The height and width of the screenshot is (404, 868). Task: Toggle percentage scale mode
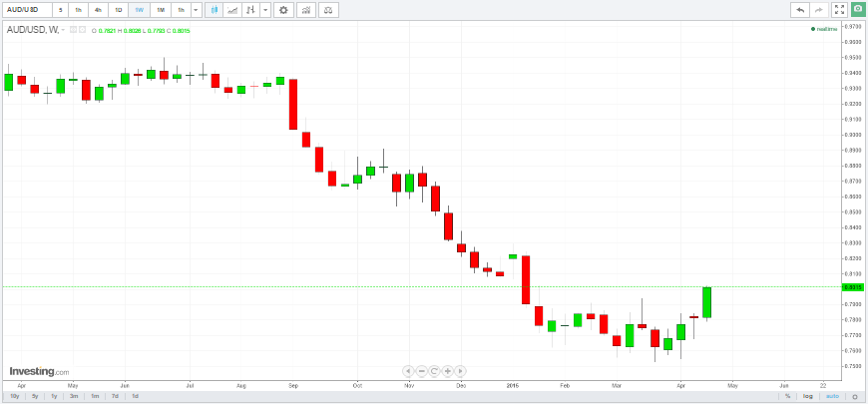(787, 396)
